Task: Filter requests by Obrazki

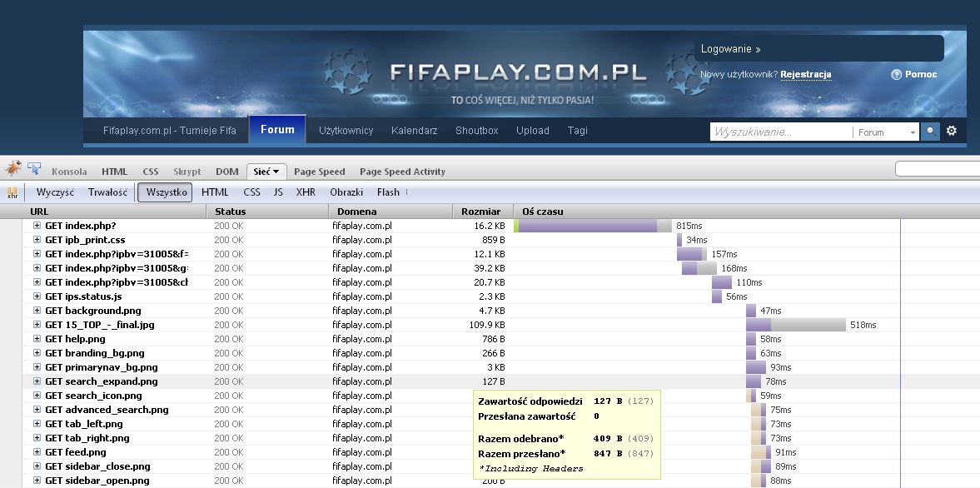Action: 346,192
